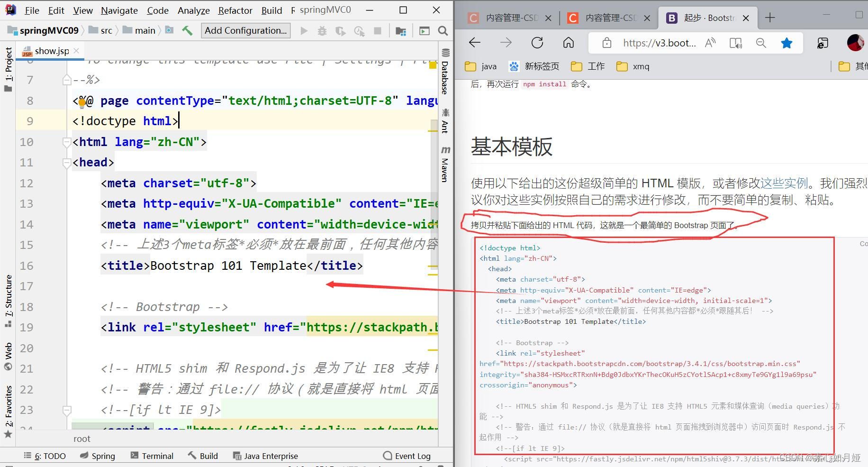Open the 7: Structure tool window
Screen dimensions: 868x467
pos(8,301)
